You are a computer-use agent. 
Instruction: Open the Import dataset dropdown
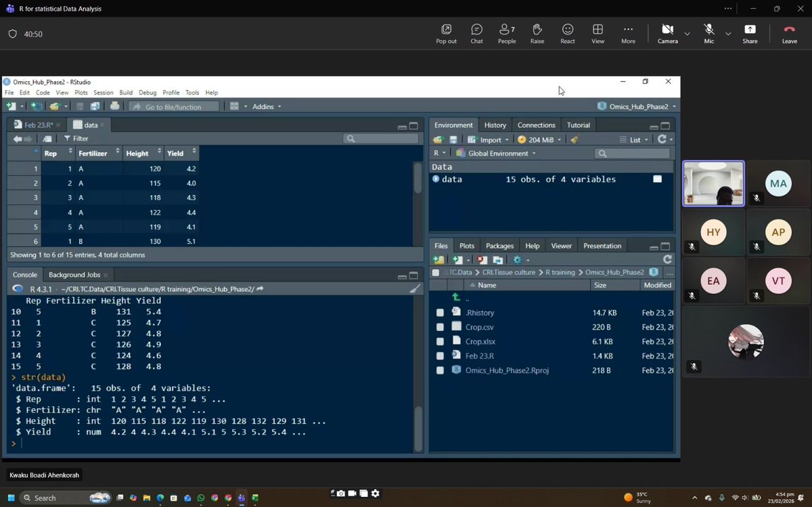(x=487, y=139)
